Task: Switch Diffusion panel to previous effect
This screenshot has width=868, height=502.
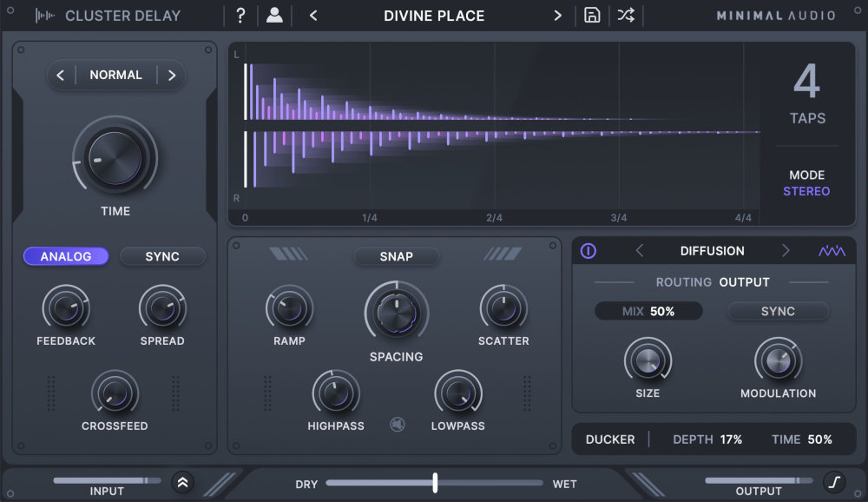Action: [x=640, y=250]
